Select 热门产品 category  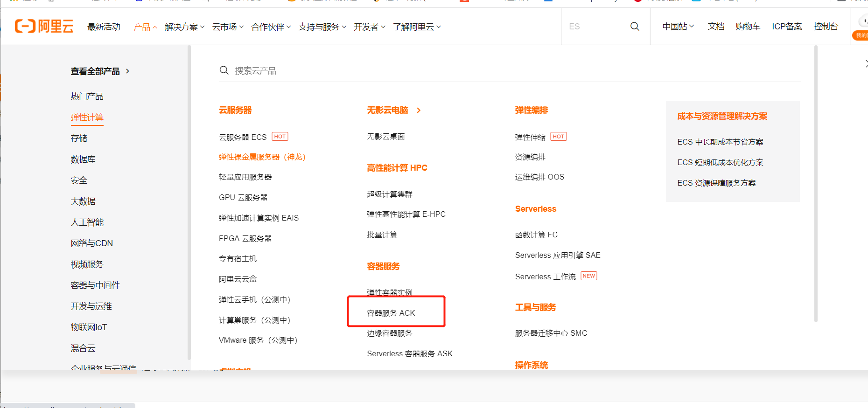pos(87,97)
